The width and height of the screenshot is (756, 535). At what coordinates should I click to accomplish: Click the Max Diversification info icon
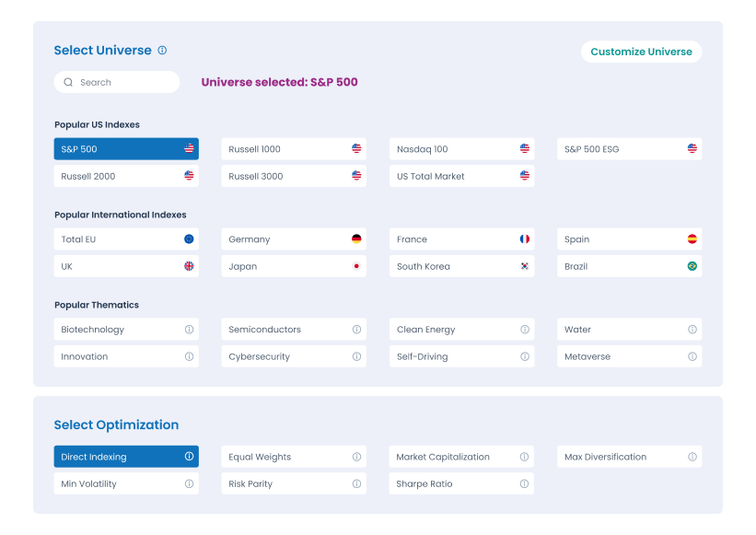pos(692,457)
